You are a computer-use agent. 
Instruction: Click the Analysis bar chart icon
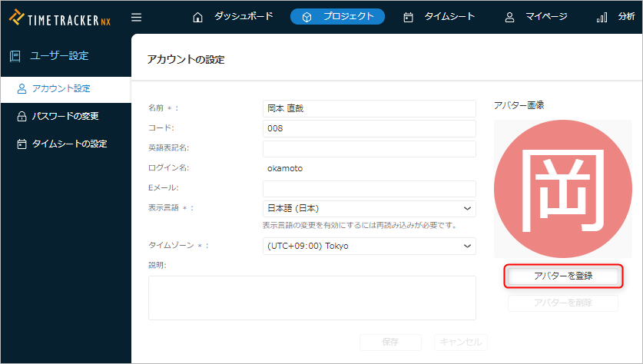[602, 17]
